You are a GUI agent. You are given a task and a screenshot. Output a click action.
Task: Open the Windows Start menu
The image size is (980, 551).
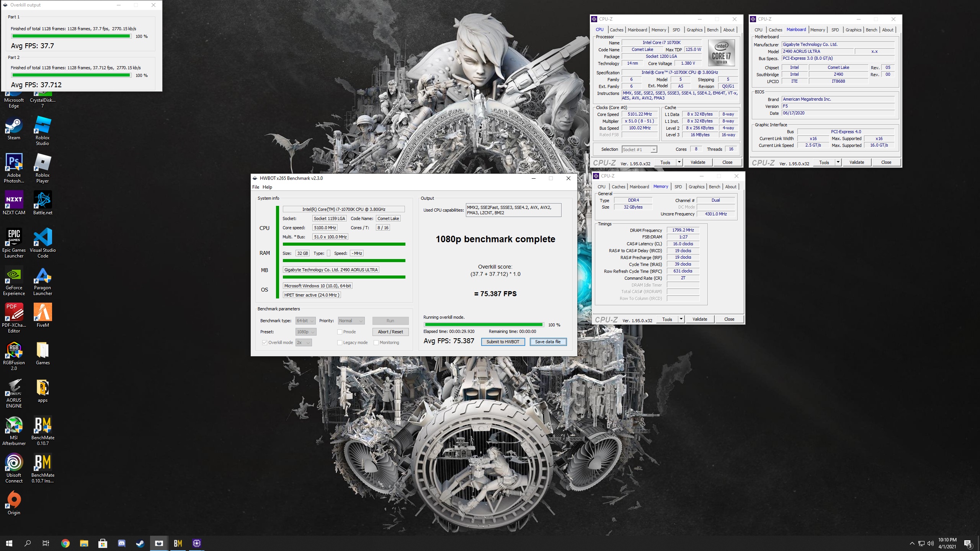[x=9, y=543]
